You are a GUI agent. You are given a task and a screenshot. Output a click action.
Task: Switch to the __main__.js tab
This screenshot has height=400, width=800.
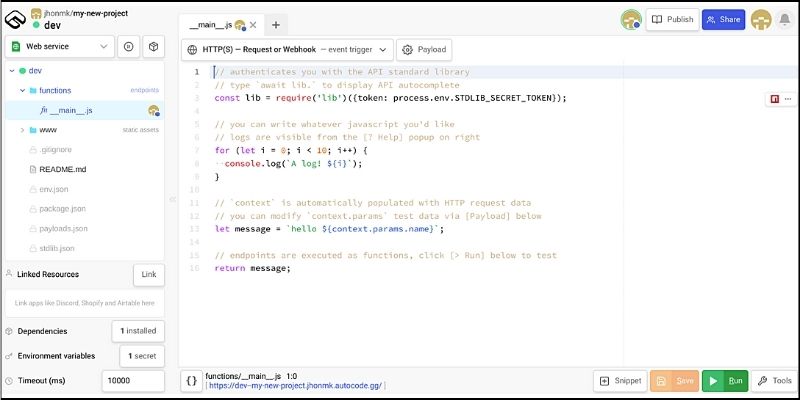point(210,24)
